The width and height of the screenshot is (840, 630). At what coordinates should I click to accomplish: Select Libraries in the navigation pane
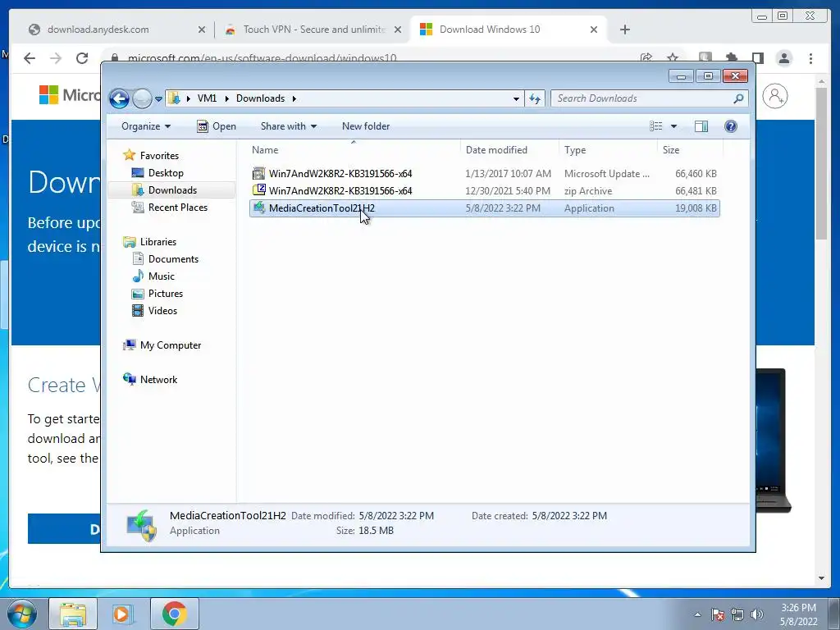point(158,242)
